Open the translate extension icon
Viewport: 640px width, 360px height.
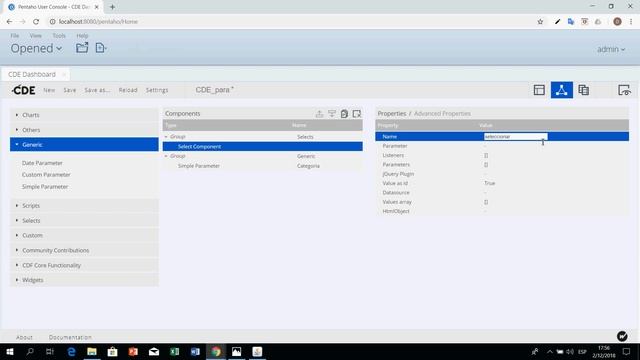tap(571, 22)
